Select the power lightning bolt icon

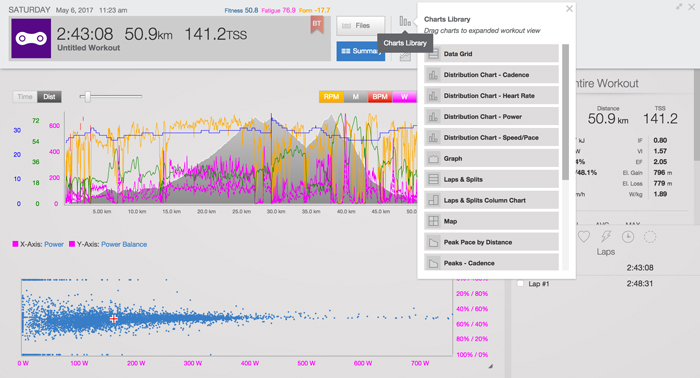pos(606,237)
